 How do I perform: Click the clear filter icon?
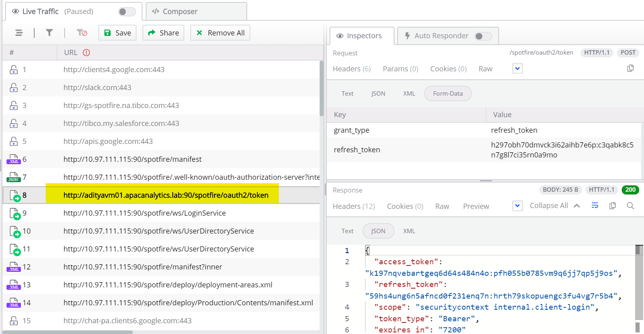(82, 33)
